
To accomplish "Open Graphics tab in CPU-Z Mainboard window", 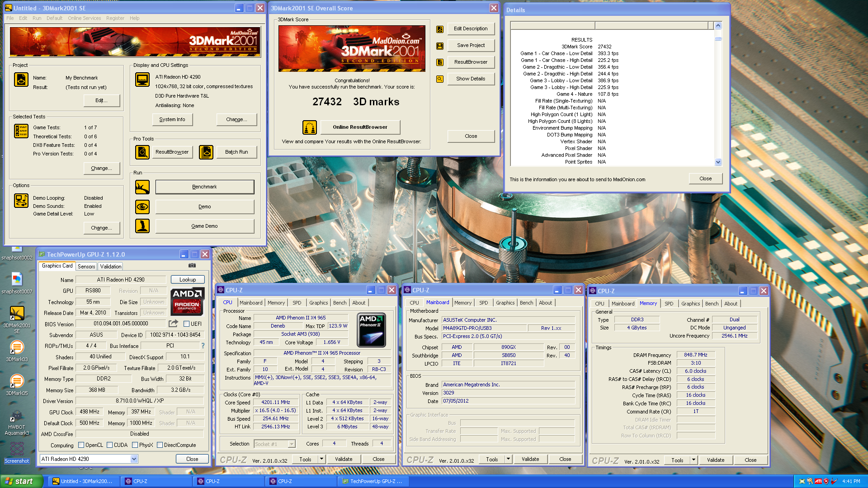I will pos(505,303).
